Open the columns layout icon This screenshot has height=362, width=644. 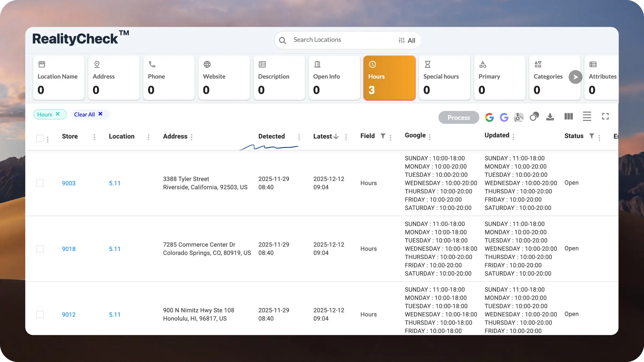(x=569, y=116)
